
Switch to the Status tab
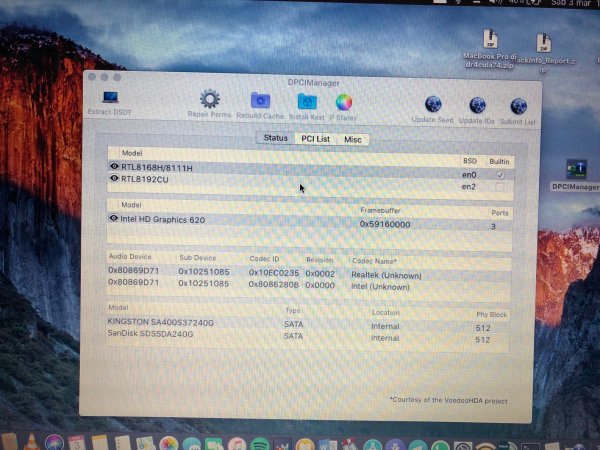(276, 138)
